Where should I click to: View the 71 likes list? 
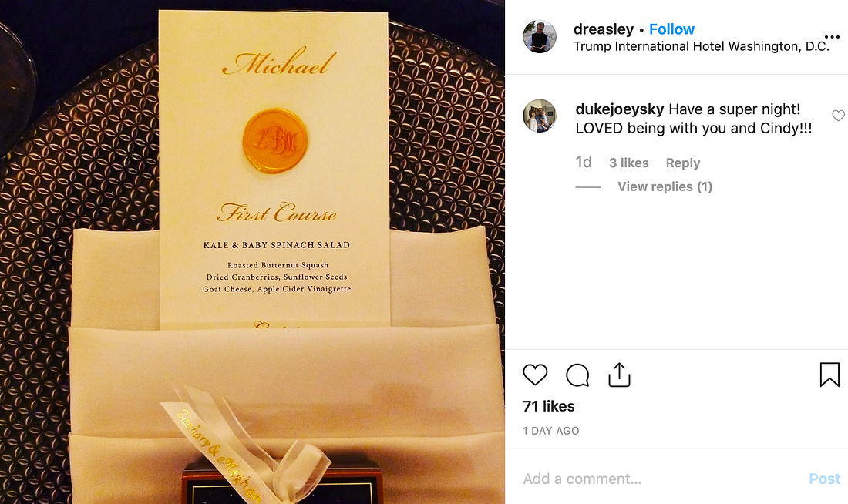548,406
